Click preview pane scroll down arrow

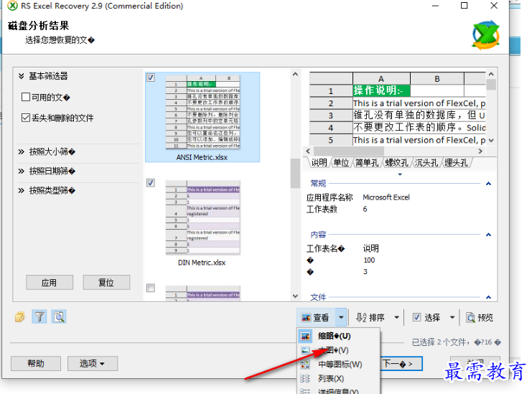coord(491,140)
